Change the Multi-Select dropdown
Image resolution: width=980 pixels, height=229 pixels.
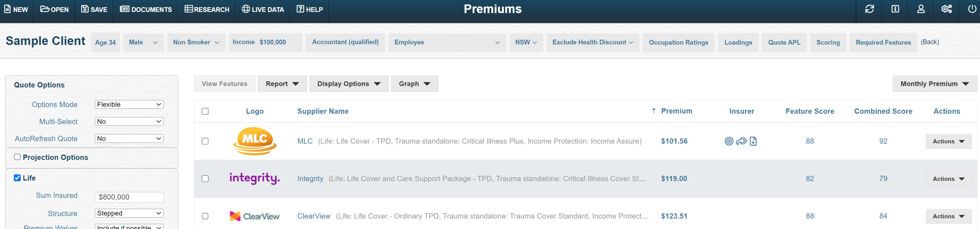tap(129, 121)
